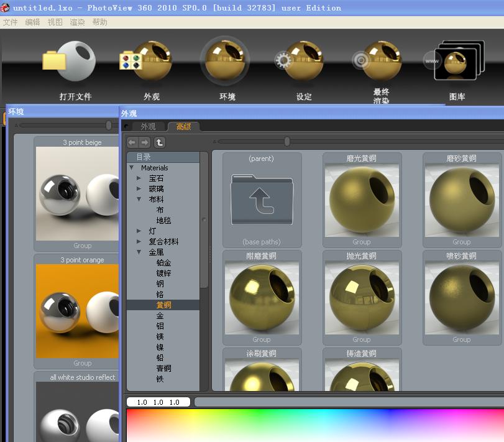Select 钢 in the metals list
Viewport: 504px width, 442px height.
click(160, 284)
